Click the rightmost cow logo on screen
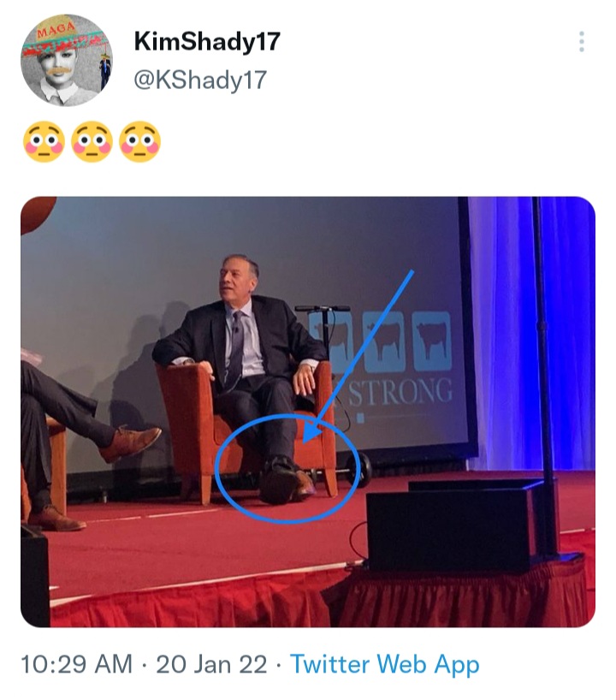The height and width of the screenshot is (700, 616). click(x=432, y=341)
